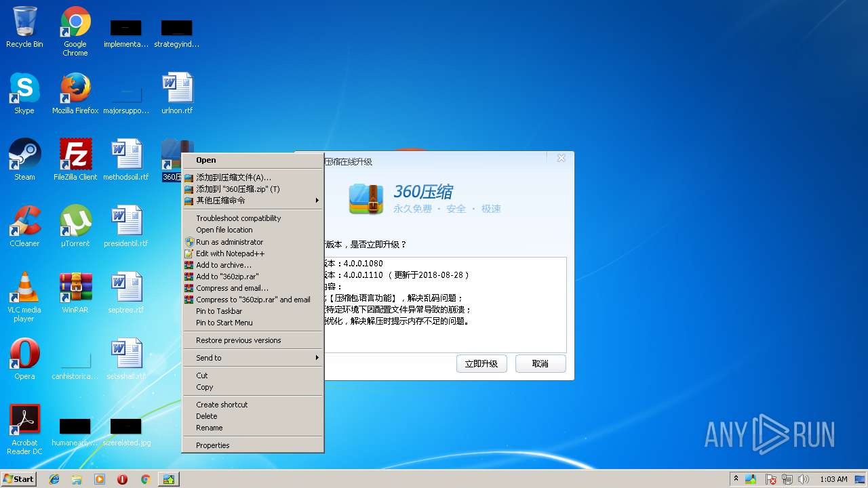Choose Pin to Taskbar
Viewport: 868px width, 488px height.
tap(253, 311)
